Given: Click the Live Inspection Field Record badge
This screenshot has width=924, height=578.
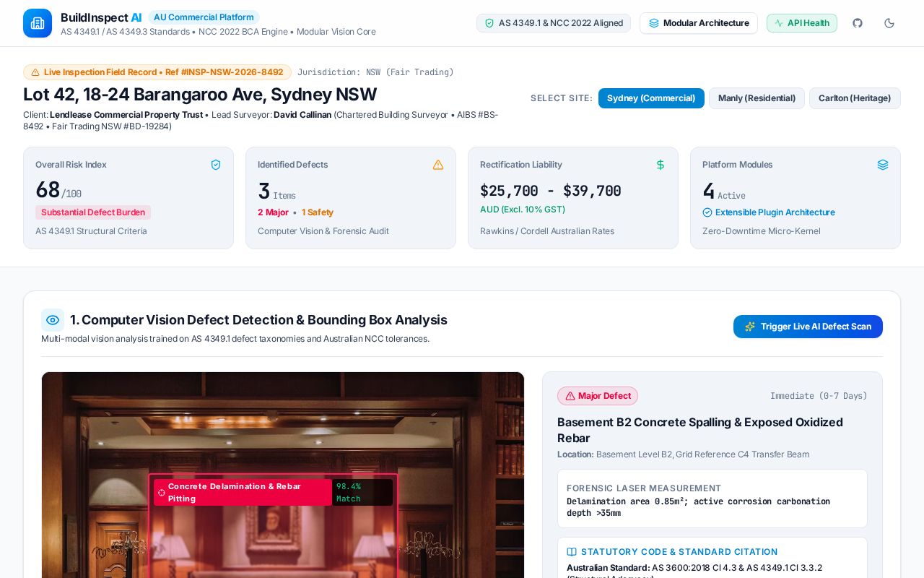Looking at the screenshot, I should coord(157,72).
